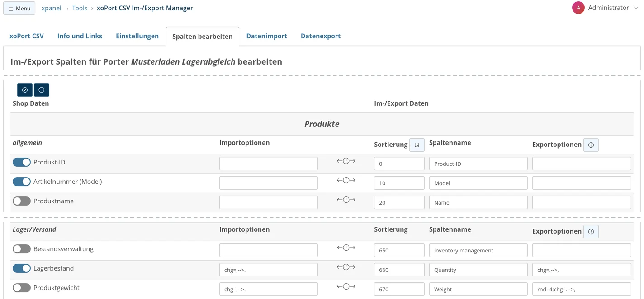This screenshot has height=299, width=644.
Task: Click the Importoptionen field for Produkt-ID
Action: (x=269, y=164)
